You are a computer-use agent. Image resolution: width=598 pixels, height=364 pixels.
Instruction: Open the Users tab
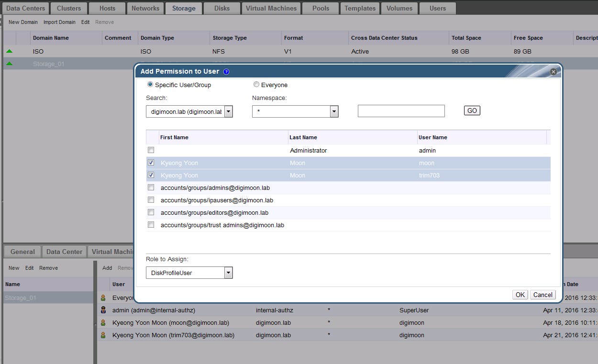tap(438, 8)
